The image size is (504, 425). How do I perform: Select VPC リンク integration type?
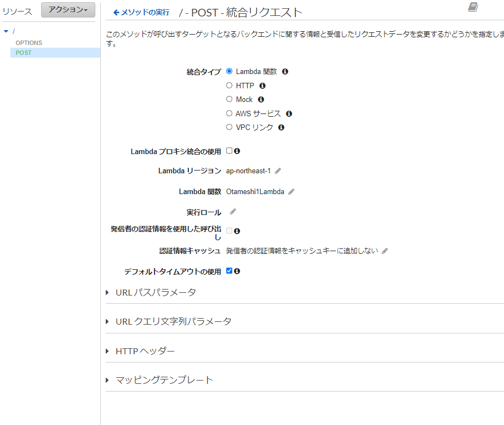click(229, 127)
